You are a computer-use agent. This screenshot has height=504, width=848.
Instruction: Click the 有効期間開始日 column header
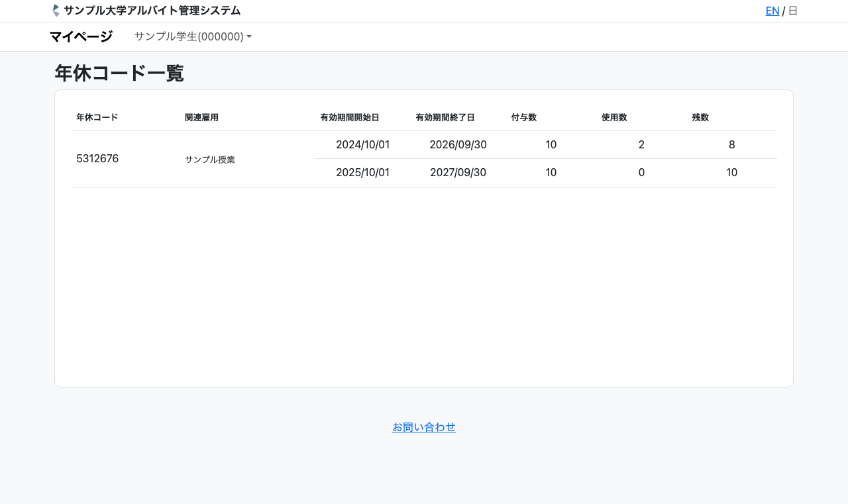[x=349, y=117]
